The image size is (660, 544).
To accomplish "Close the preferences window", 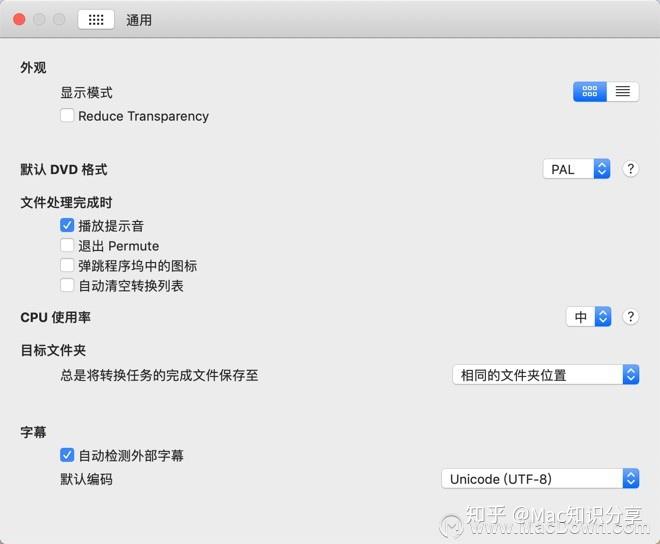I will coord(19,19).
